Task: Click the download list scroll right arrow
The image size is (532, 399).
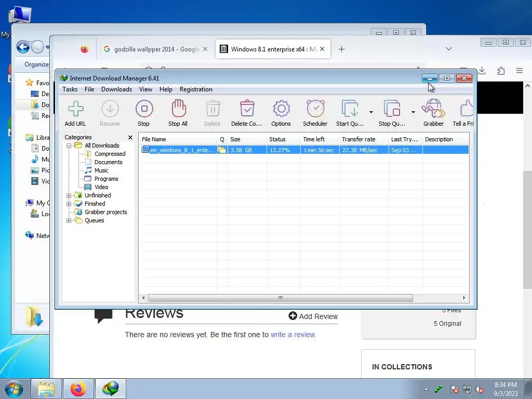Action: [x=464, y=298]
